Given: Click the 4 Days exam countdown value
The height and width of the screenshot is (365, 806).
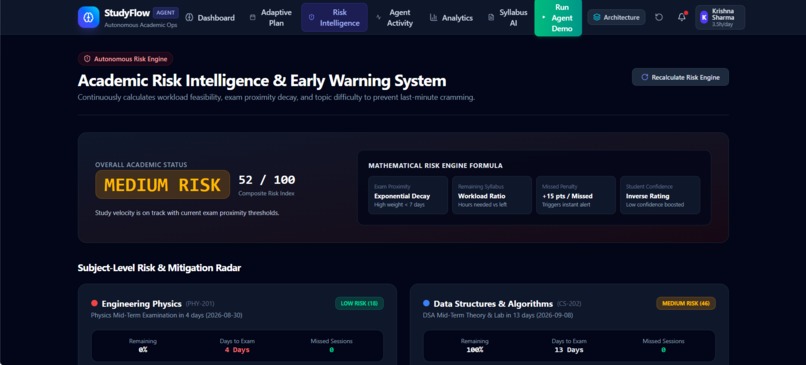Looking at the screenshot, I should [x=237, y=350].
